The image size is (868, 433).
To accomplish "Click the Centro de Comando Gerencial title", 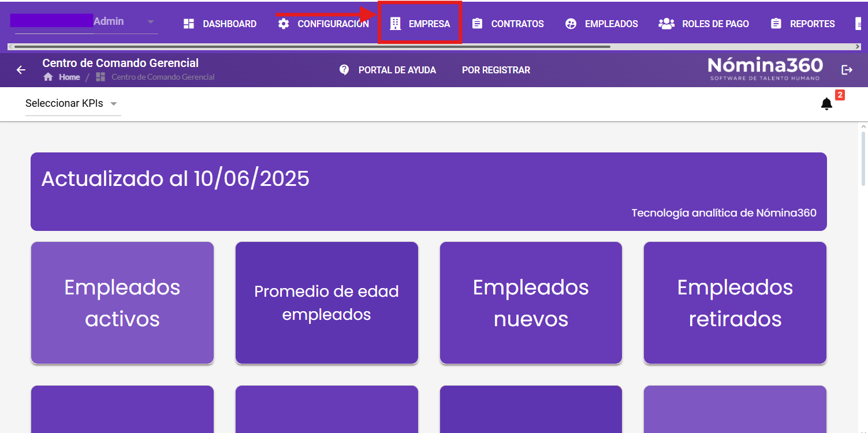I will click(x=121, y=63).
